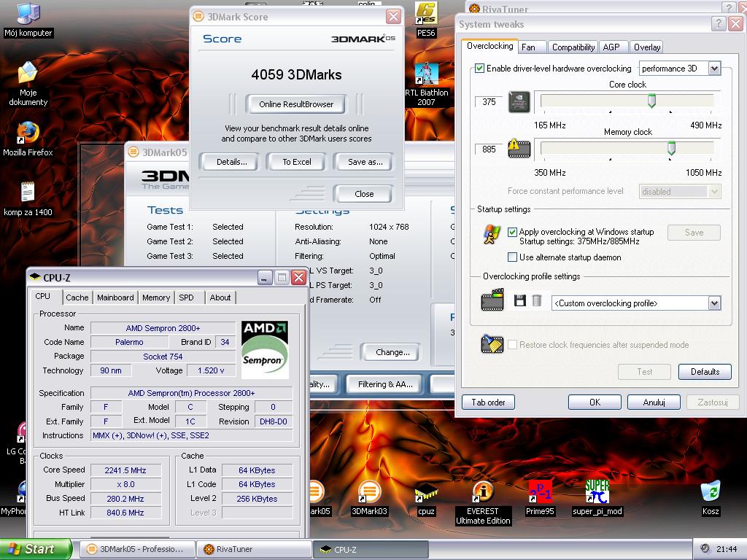Switch to Compatibility tab
Screen dimensions: 747x560
coord(573,47)
